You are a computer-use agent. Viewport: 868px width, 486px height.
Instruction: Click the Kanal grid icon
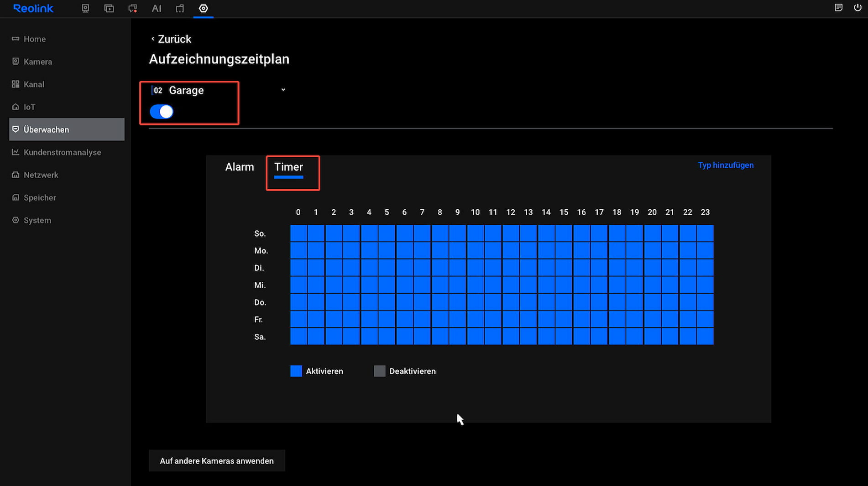click(16, 84)
